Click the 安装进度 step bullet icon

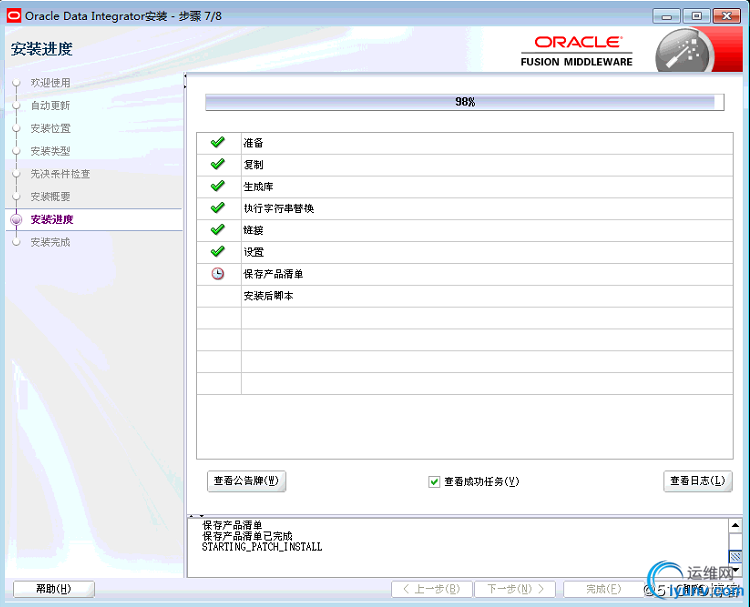pos(16,220)
